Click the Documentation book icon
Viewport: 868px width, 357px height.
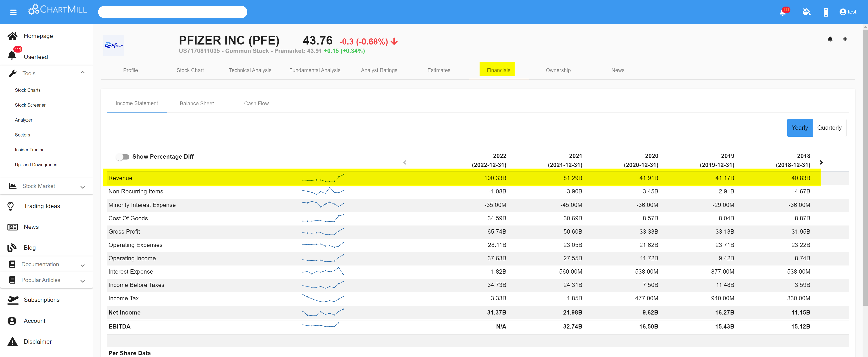(12, 264)
